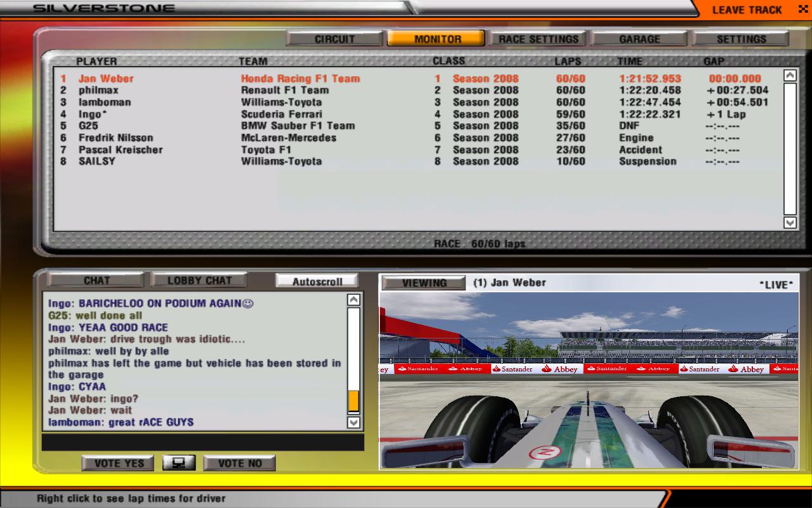Click the chat message input field
The image size is (812, 508).
tap(202, 441)
